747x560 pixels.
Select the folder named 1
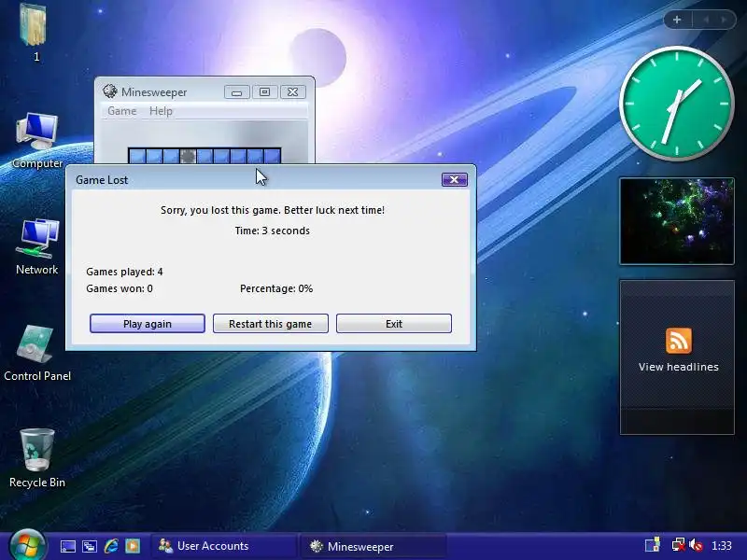[34, 33]
